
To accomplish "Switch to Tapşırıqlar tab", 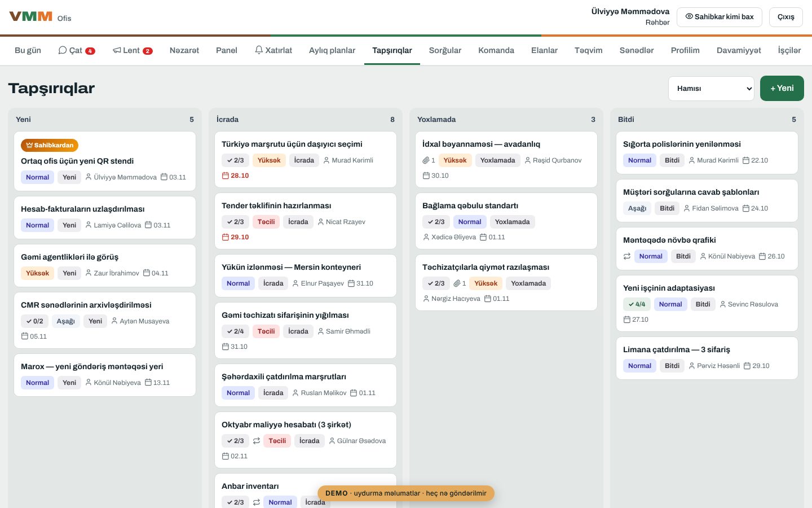I will [x=392, y=50].
